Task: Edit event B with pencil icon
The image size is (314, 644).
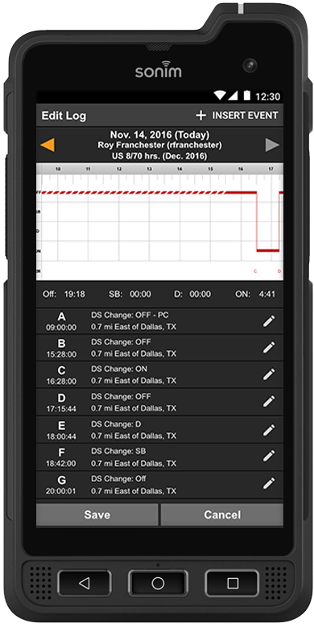Action: click(269, 348)
